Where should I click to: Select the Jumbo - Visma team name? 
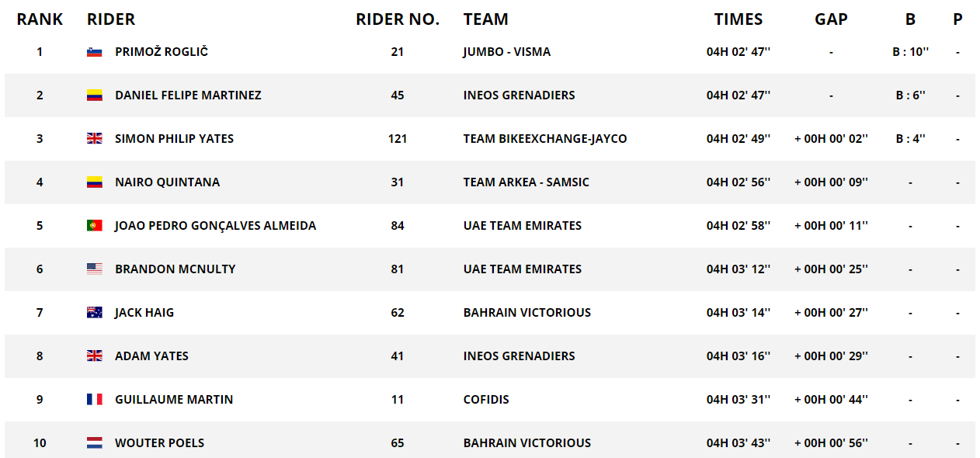pyautogui.click(x=506, y=52)
